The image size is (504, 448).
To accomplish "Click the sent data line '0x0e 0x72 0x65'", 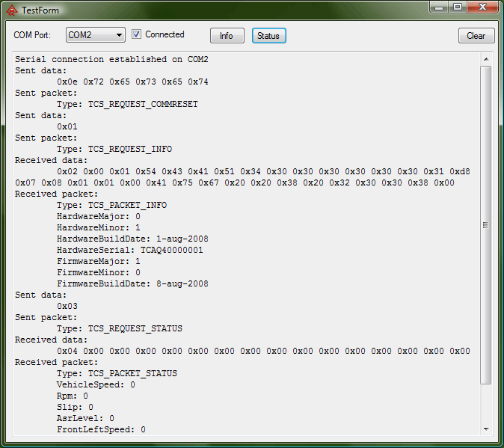I will pos(133,82).
